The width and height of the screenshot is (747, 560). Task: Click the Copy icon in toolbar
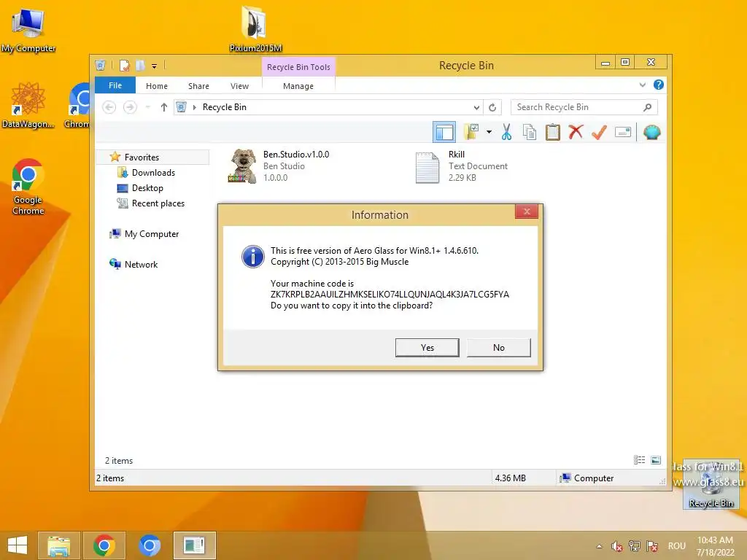point(530,132)
